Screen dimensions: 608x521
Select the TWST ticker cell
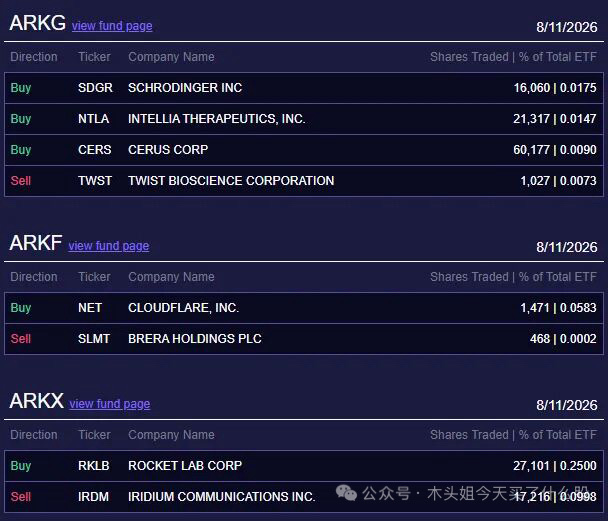point(95,181)
